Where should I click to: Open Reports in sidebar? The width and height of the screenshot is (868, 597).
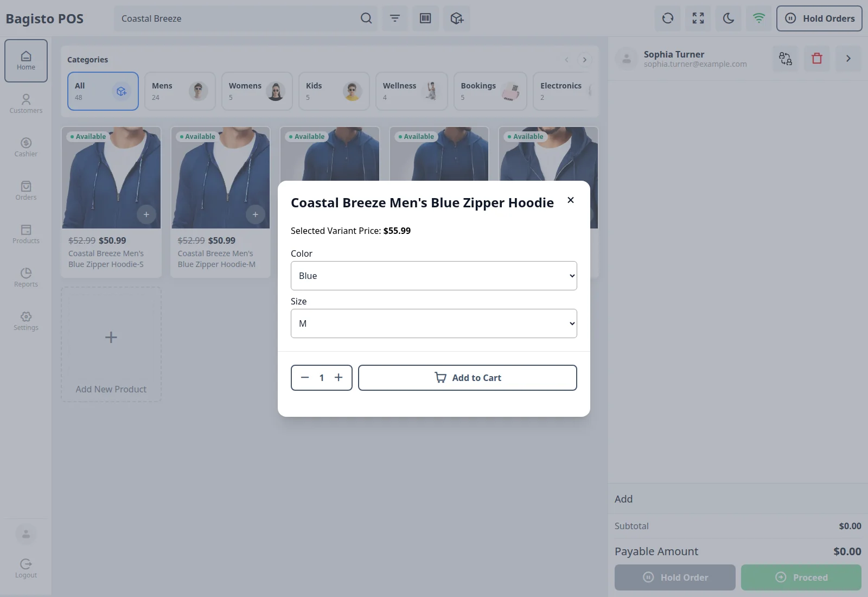(x=26, y=278)
